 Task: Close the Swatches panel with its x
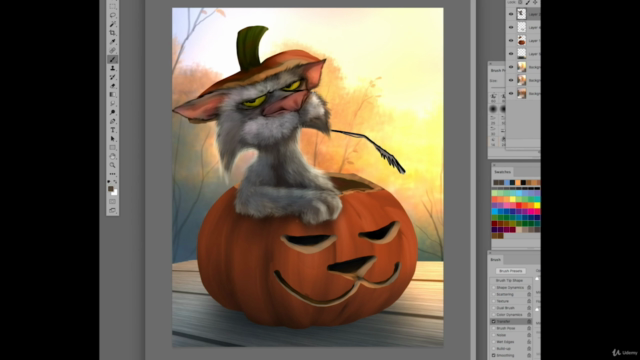coord(493,165)
